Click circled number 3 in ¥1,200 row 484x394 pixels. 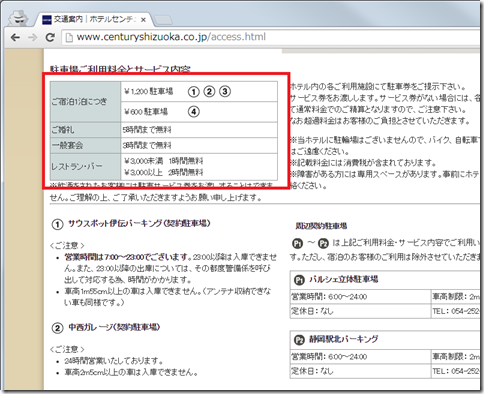pos(225,91)
